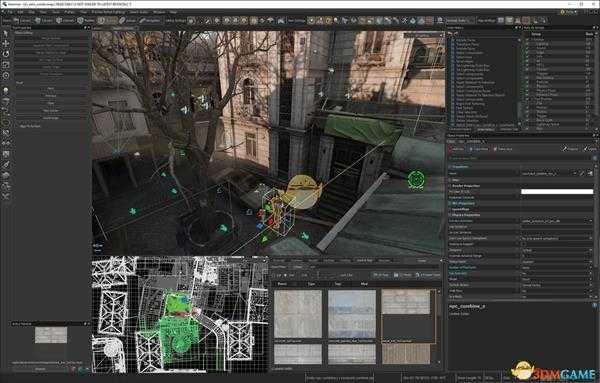Open the Edit menu
Viewport: 600px width, 383px height.
(x=21, y=12)
